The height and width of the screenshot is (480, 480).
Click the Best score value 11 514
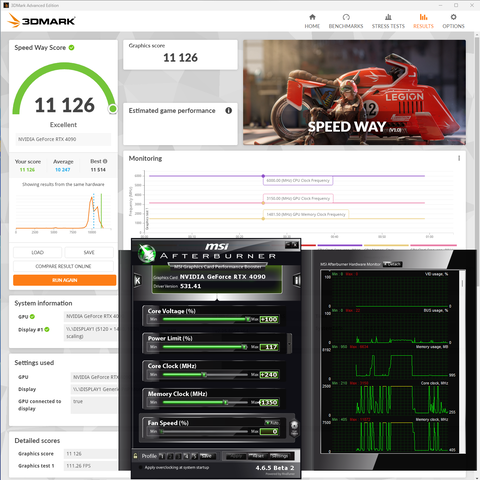coord(98,170)
